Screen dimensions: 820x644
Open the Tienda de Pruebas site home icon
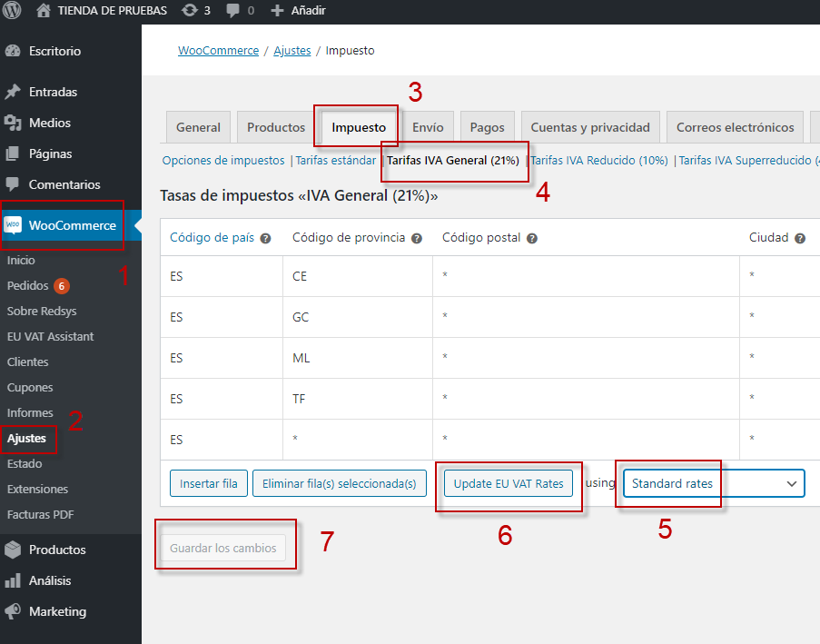pyautogui.click(x=44, y=10)
